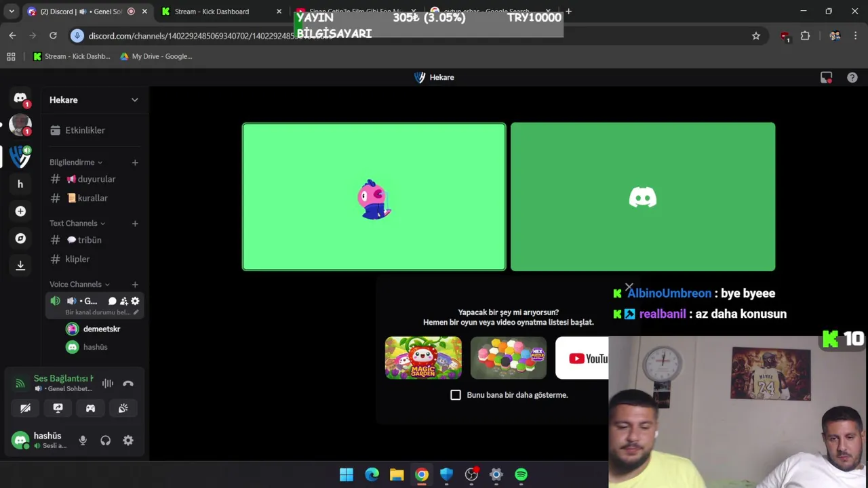Create a text channel with plus

135,224
